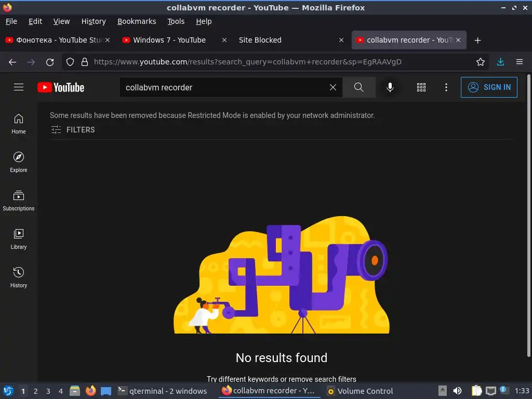This screenshot has height=399, width=532.
Task: Clear the search box with X
Action: [x=333, y=87]
